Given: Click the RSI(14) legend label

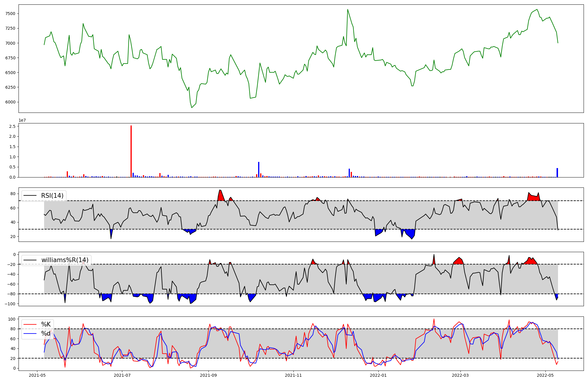Looking at the screenshot, I should point(52,196).
